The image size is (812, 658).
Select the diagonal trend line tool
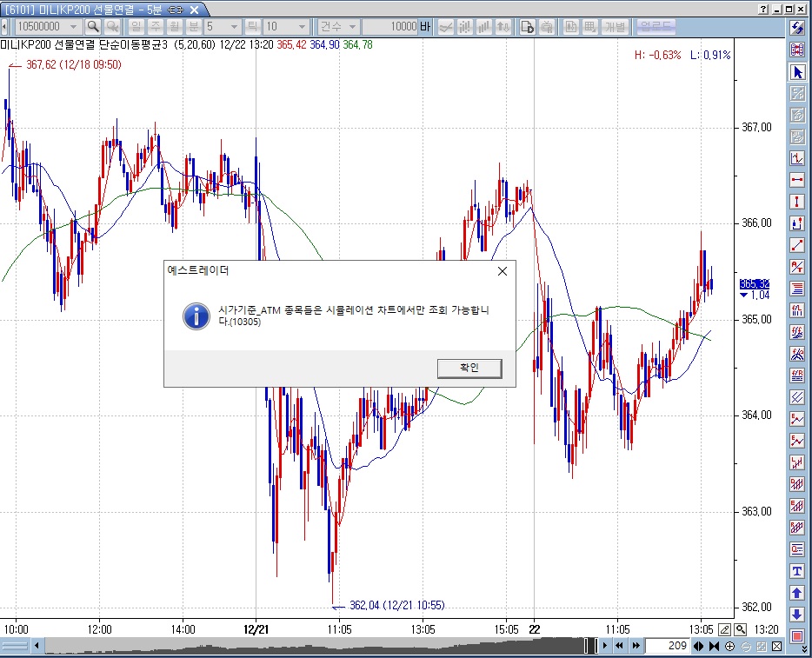797,245
